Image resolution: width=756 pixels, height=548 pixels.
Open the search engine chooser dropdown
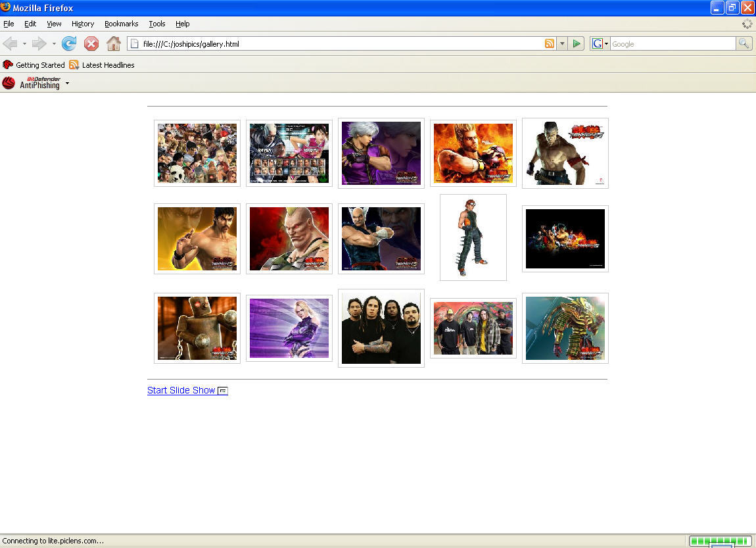[x=606, y=44]
